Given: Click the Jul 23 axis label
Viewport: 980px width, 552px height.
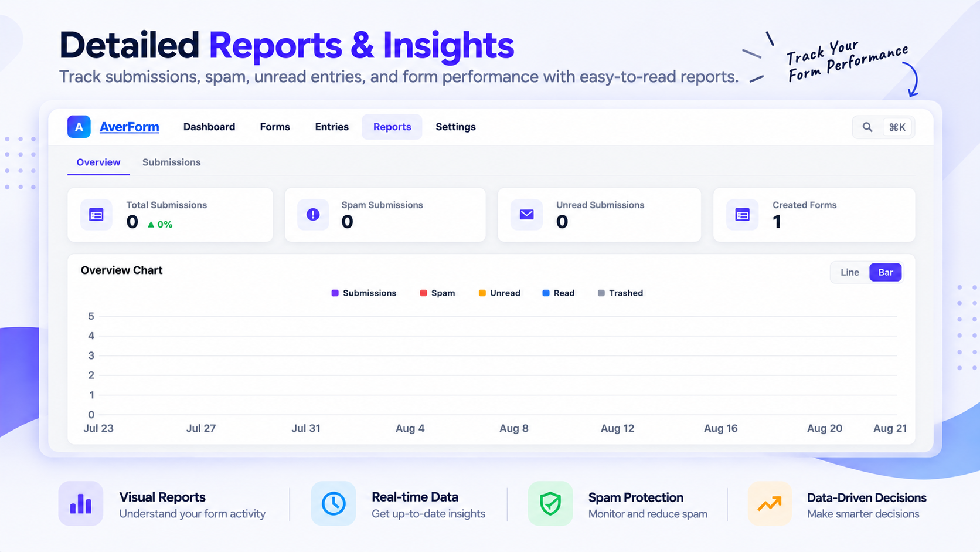Looking at the screenshot, I should [98, 429].
